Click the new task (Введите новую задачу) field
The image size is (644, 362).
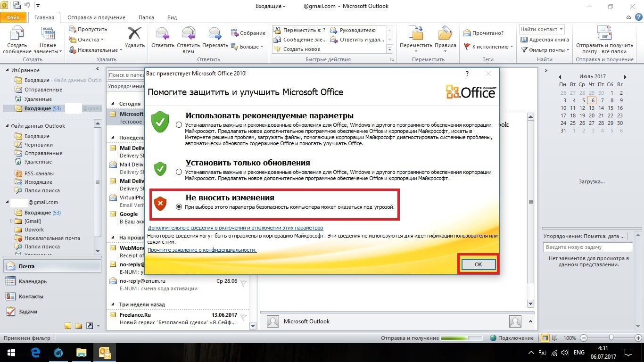588,247
